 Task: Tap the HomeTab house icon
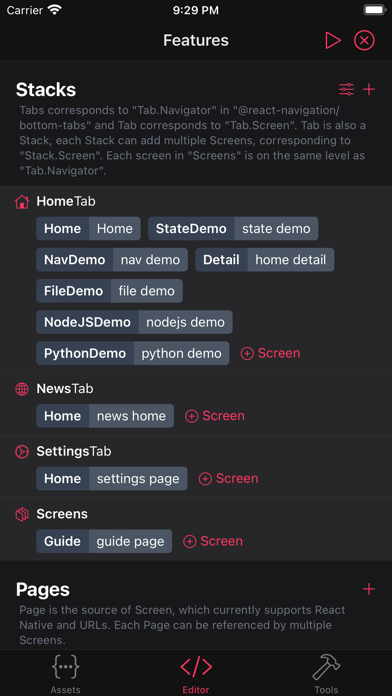[x=22, y=202]
